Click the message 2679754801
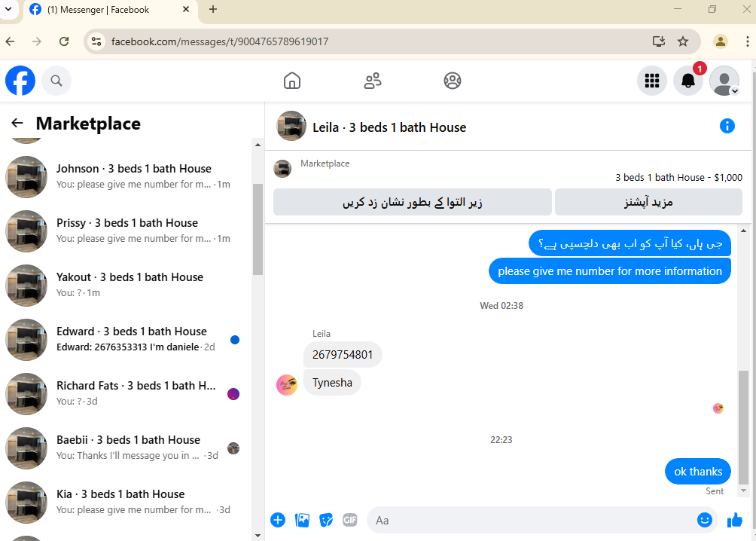This screenshot has width=756, height=541. pos(343,355)
